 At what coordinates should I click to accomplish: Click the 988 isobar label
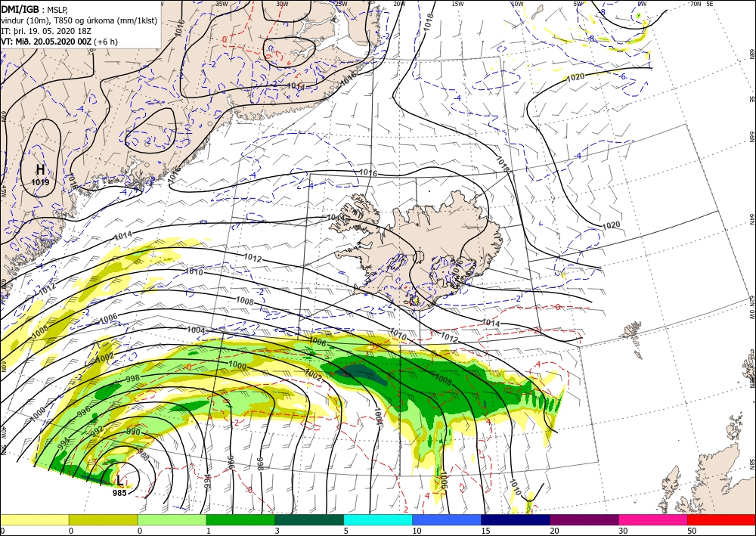[143, 454]
